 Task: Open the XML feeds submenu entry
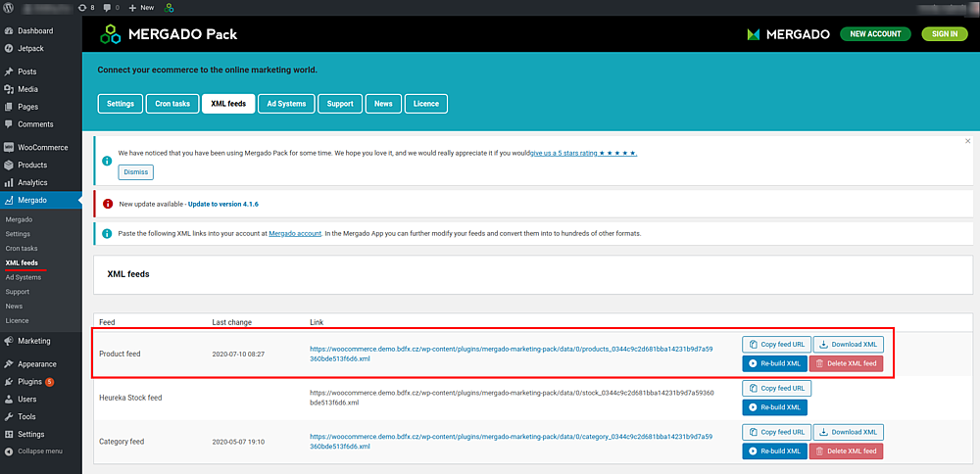pyautogui.click(x=22, y=262)
